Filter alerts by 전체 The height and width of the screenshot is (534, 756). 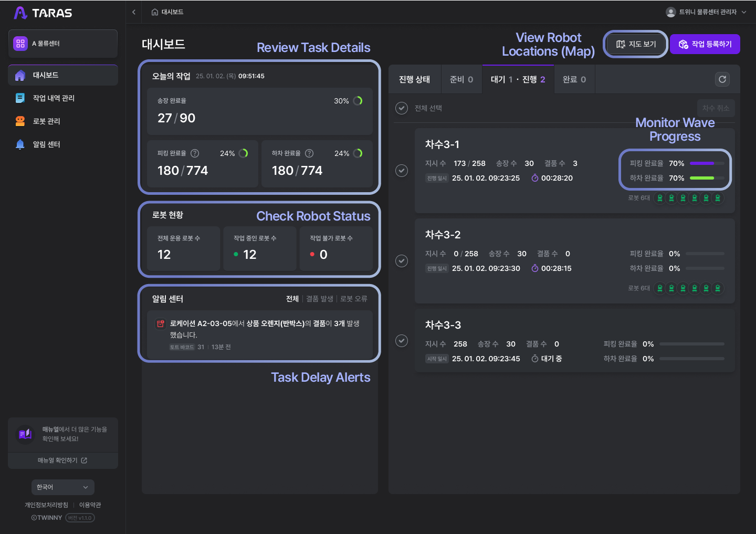[x=292, y=299]
